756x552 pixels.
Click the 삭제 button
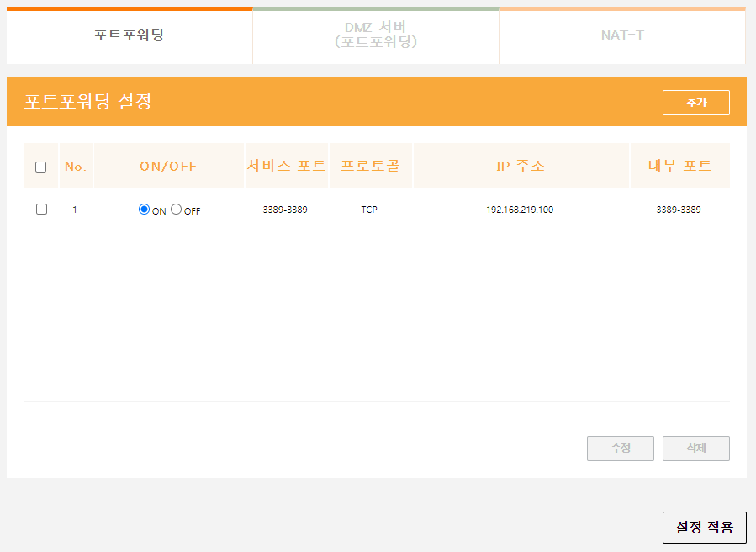[696, 448]
